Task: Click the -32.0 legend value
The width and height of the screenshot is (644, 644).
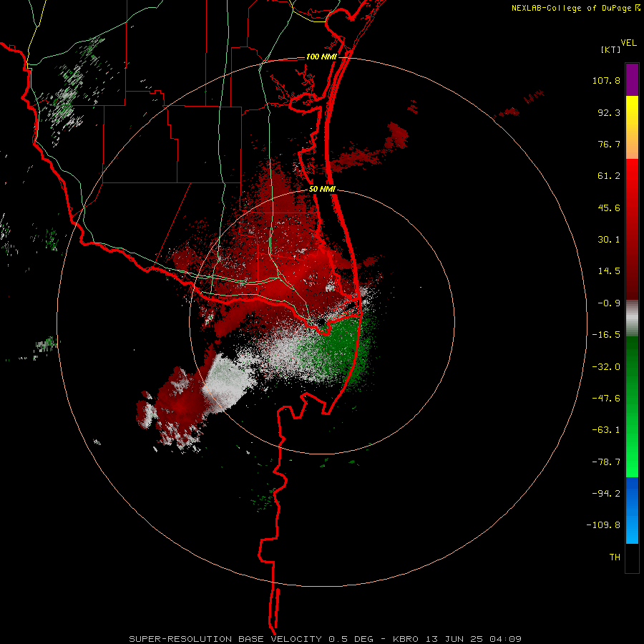Action: point(606,367)
